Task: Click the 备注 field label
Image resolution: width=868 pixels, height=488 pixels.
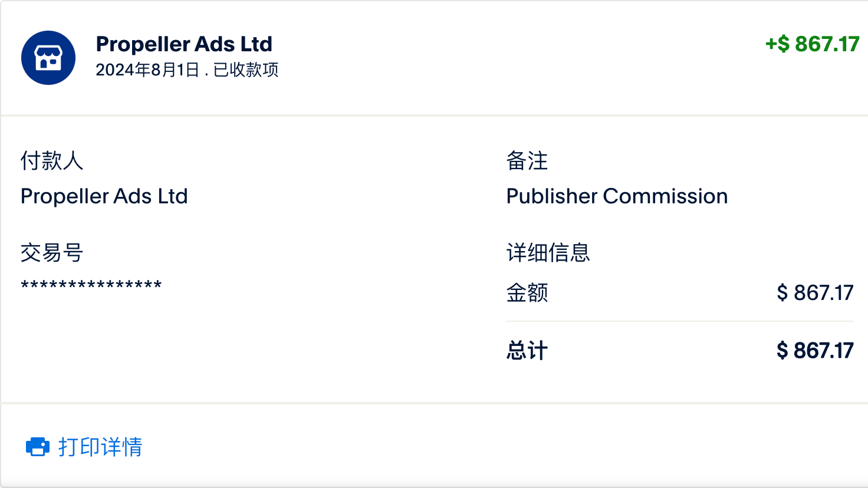Action: click(x=527, y=160)
